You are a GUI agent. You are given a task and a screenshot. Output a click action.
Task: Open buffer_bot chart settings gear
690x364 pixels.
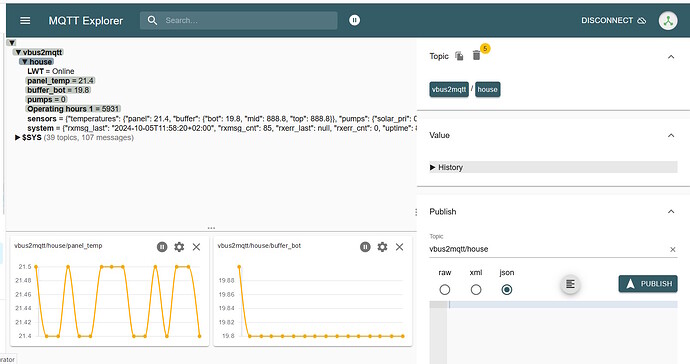382,247
